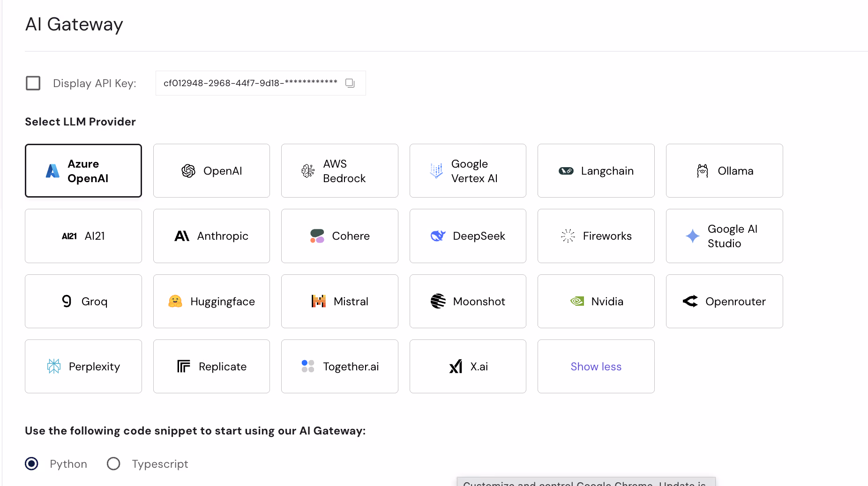Click the Langchain parrot-link icon
The image size is (868, 486).
(566, 171)
